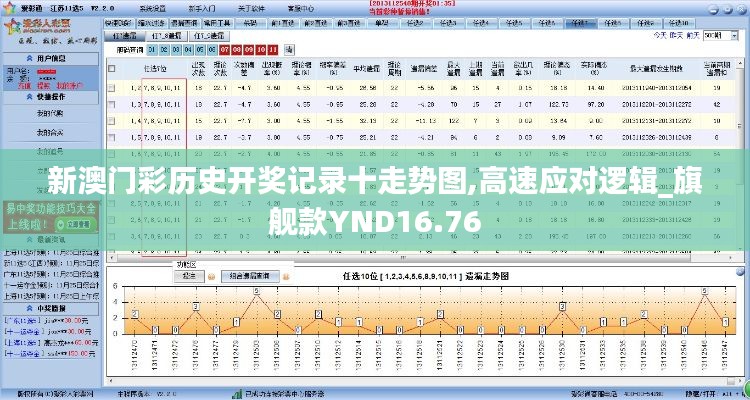The height and width of the screenshot is (400, 750).
Task: Check the row 1,5,7,8,9,10,11 checkbox
Action: click(111, 137)
